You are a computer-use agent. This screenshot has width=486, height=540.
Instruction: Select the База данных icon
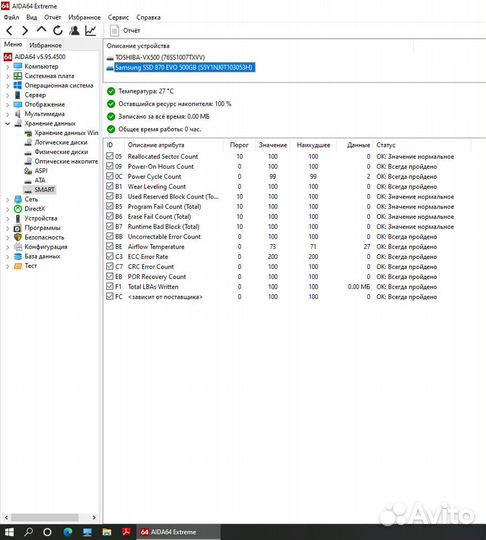coord(18,256)
